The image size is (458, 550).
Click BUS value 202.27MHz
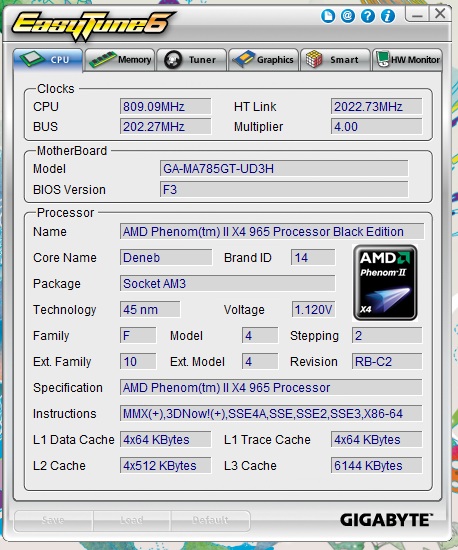pos(166,127)
